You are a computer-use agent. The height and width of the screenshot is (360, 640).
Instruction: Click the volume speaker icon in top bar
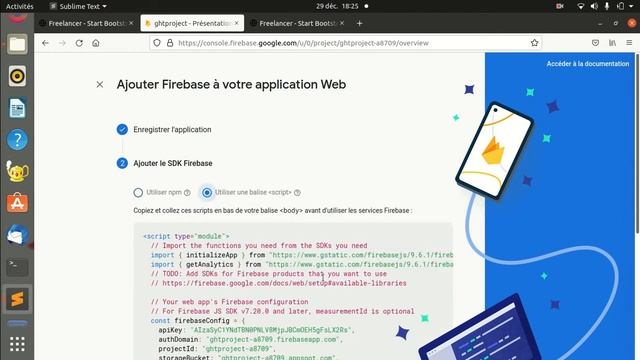point(594,6)
